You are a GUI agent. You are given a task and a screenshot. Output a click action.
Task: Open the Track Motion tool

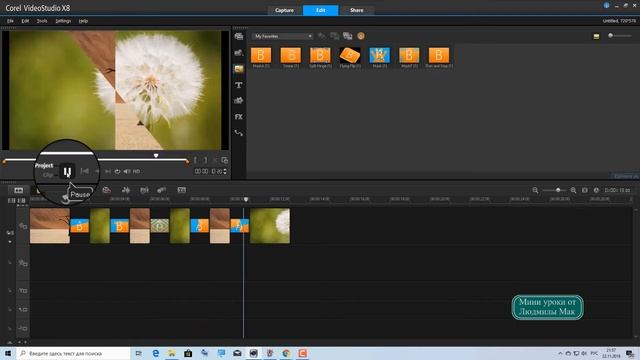click(x=162, y=190)
